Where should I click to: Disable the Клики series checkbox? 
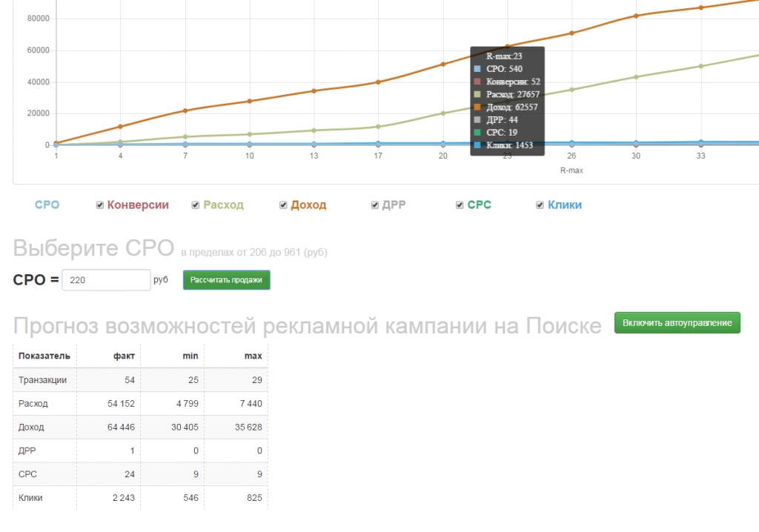[540, 205]
